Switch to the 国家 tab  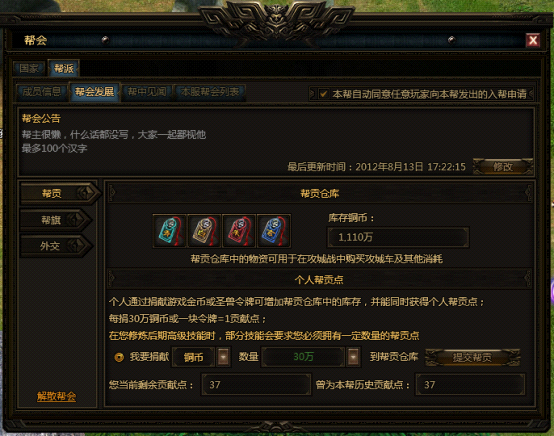click(29, 68)
